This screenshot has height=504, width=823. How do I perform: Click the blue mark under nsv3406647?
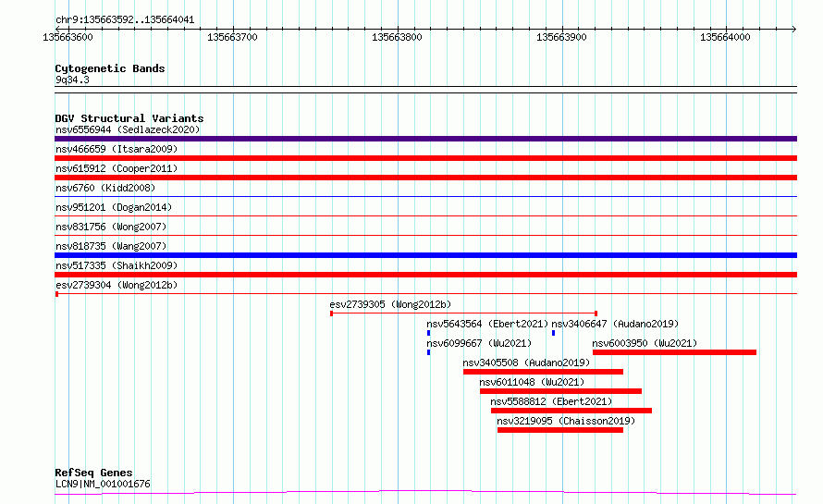pyautogui.click(x=553, y=333)
